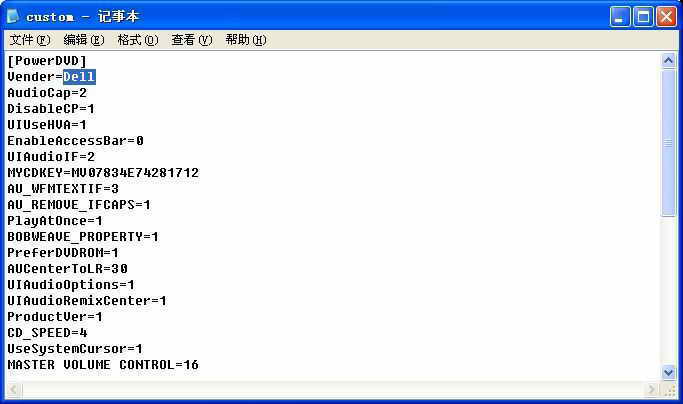
Task: Open the 查看(V) menu
Action: tap(192, 40)
